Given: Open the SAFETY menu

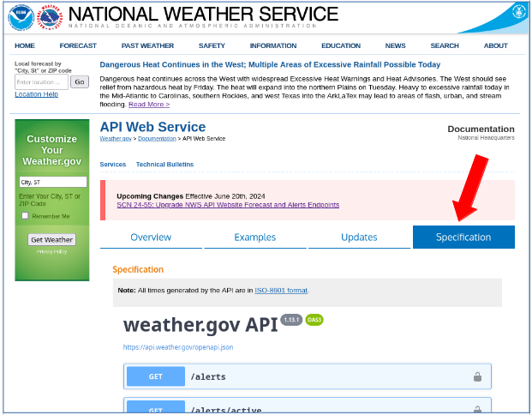Looking at the screenshot, I should coord(212,45).
